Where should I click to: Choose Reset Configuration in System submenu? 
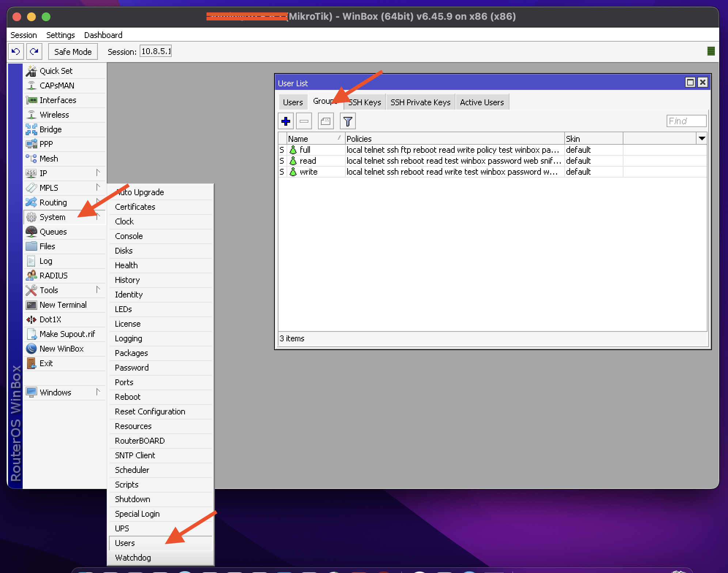[x=161, y=411]
